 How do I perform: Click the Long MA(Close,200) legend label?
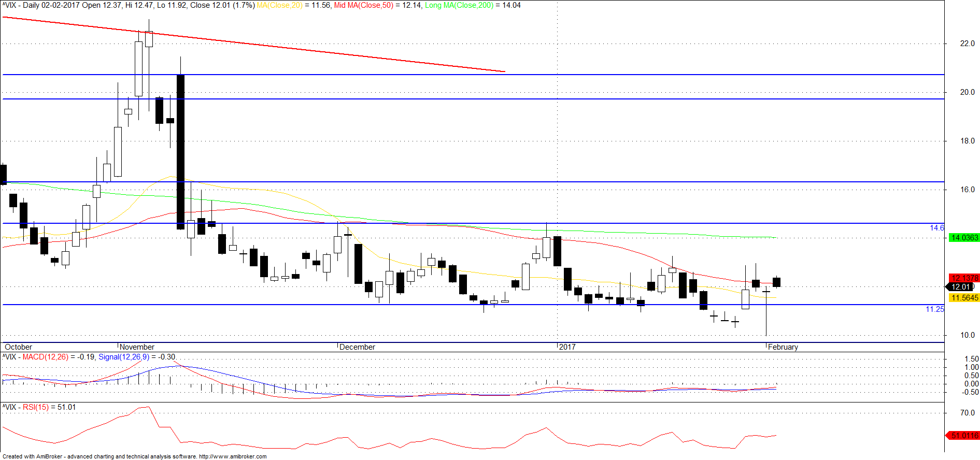click(459, 5)
